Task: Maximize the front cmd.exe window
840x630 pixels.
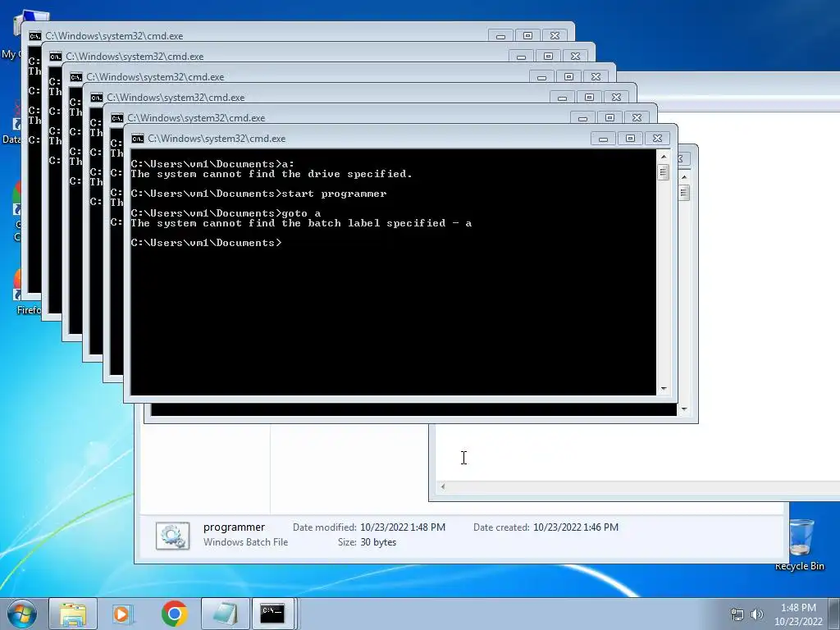Action: click(x=630, y=139)
